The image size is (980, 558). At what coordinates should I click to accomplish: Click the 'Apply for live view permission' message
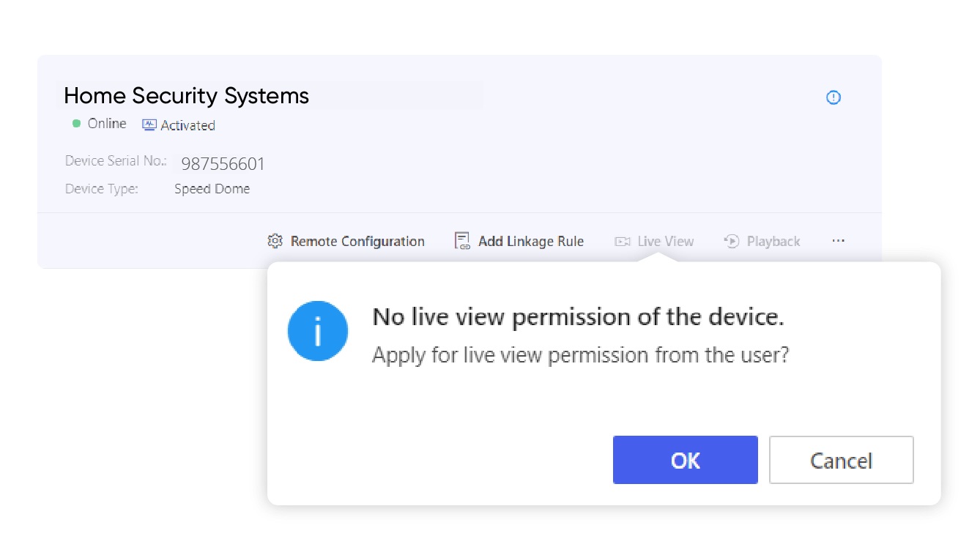click(580, 355)
